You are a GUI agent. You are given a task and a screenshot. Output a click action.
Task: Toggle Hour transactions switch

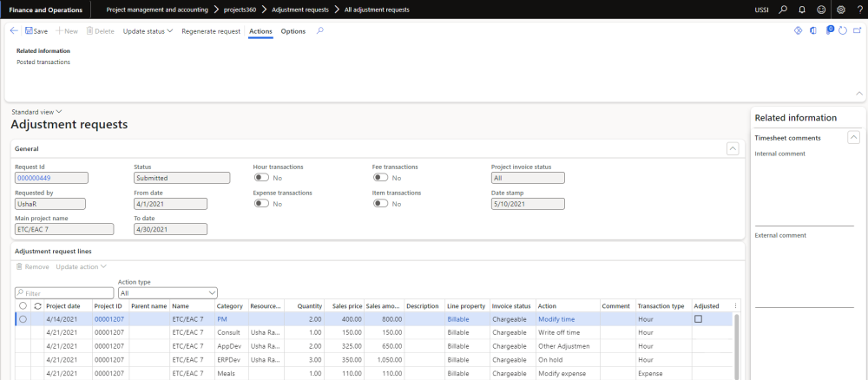(x=260, y=178)
